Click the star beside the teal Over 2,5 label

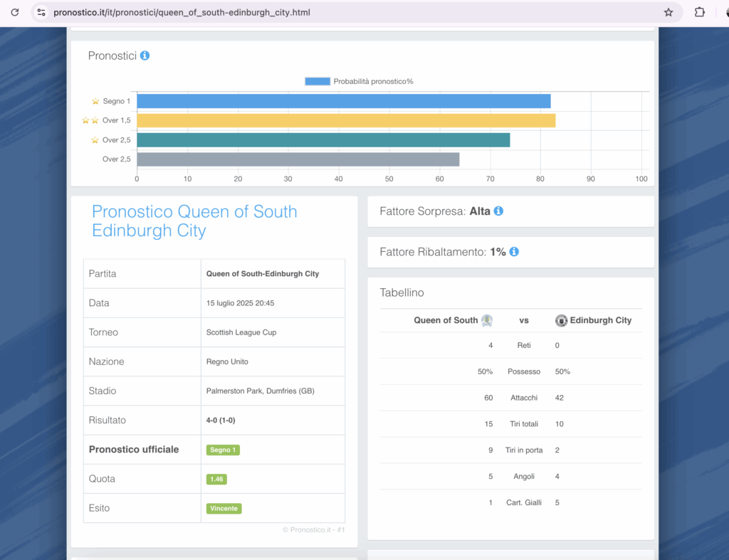point(95,140)
